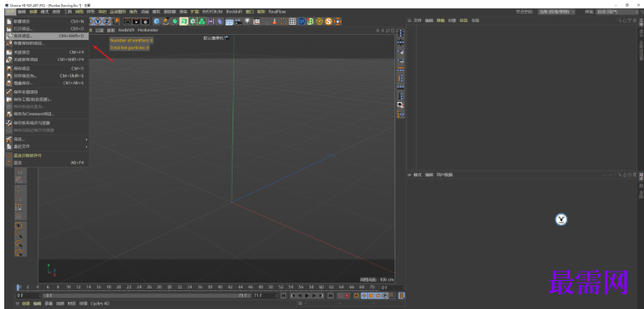Click the grid icon in toolbar

tap(292, 21)
